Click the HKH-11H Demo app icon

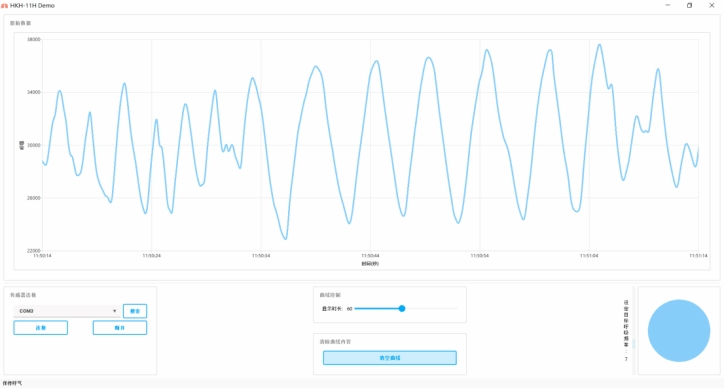point(5,6)
